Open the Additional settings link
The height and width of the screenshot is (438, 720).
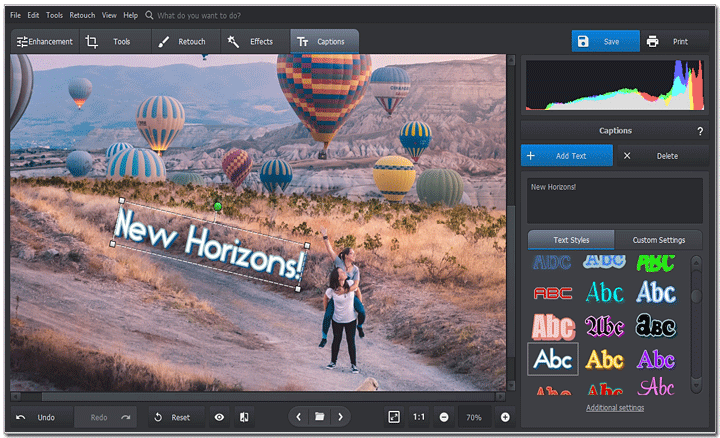(615, 408)
